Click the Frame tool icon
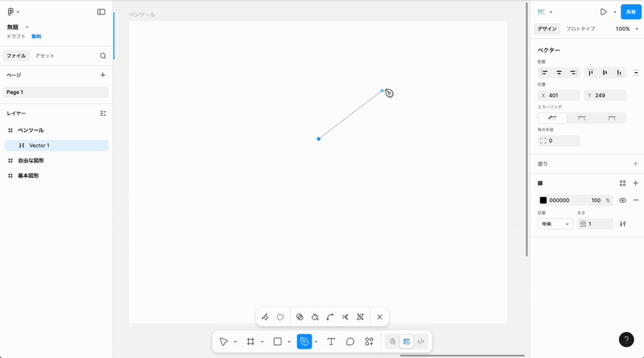Screen dimensions: 644x358 (x=250, y=341)
